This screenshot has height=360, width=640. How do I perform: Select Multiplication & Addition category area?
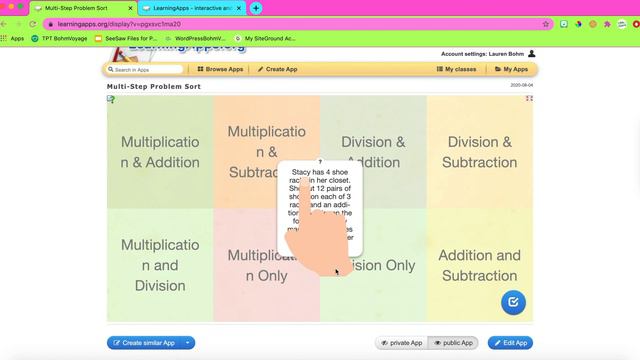(160, 152)
